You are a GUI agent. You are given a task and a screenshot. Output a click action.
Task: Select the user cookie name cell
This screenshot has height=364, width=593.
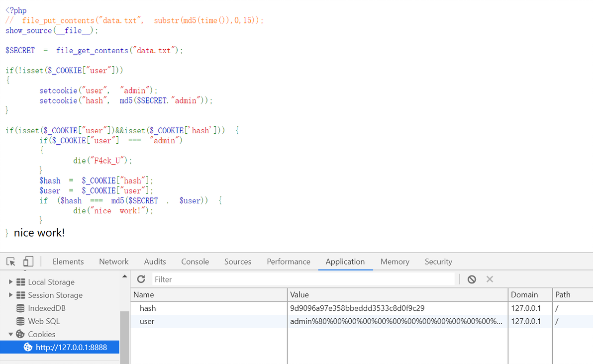[x=209, y=321]
